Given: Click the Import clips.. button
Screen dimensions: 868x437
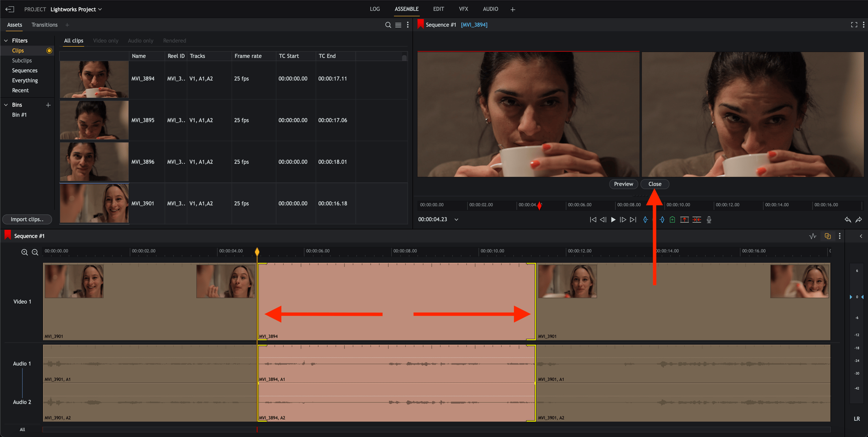Looking at the screenshot, I should 27,219.
